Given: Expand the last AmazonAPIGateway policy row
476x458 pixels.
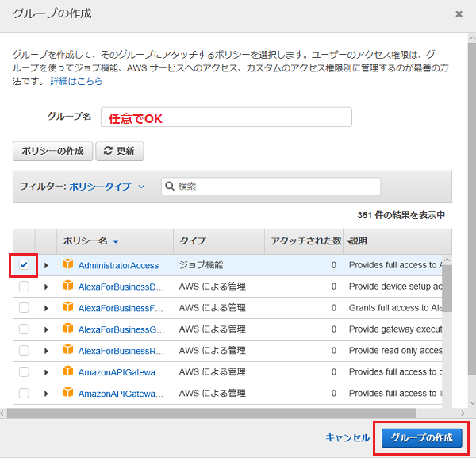Looking at the screenshot, I should 46,394.
